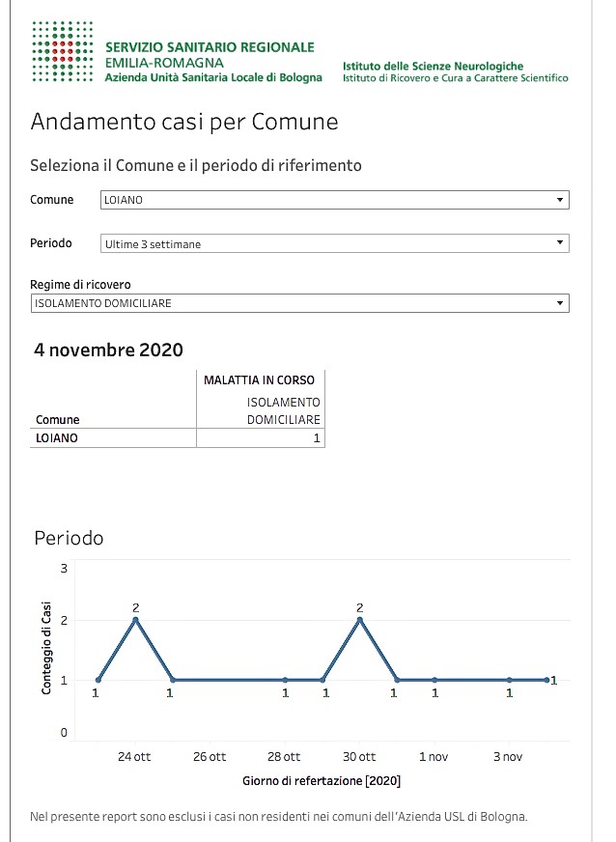Click the first data point of the chart
The width and height of the screenshot is (616, 842).
[x=98, y=680]
